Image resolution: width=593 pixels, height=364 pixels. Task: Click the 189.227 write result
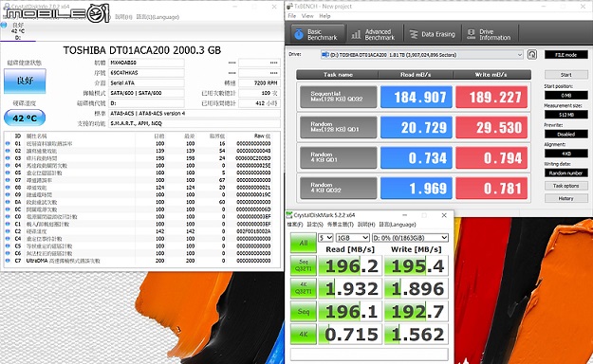pyautogui.click(x=491, y=97)
